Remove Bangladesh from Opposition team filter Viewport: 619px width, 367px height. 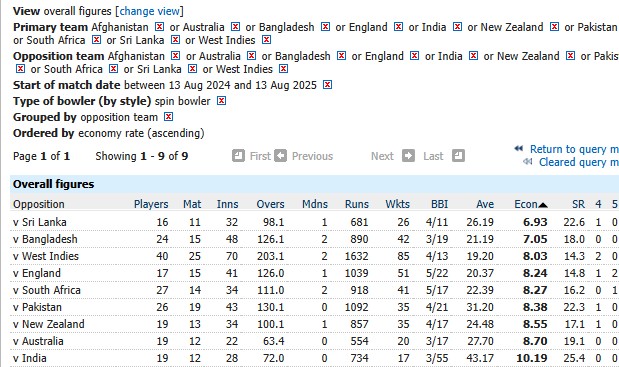[x=341, y=56]
